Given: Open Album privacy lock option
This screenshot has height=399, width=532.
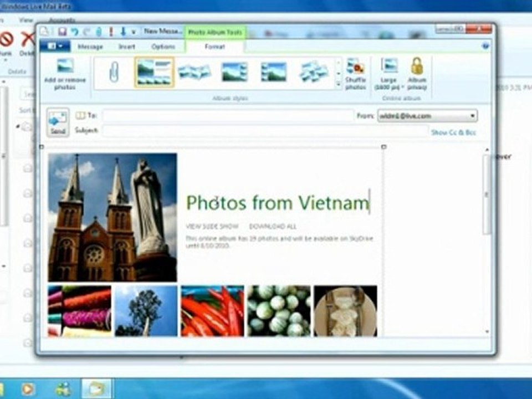Looking at the screenshot, I should click(x=417, y=75).
